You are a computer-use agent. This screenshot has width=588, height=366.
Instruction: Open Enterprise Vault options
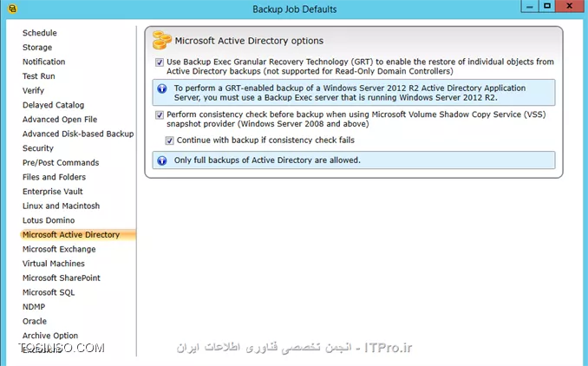click(53, 192)
